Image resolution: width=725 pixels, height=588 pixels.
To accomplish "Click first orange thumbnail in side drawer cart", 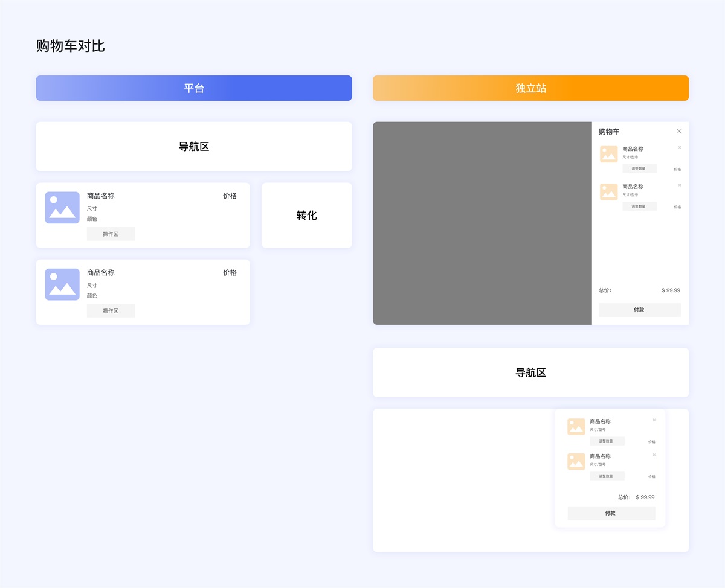I will pos(608,154).
